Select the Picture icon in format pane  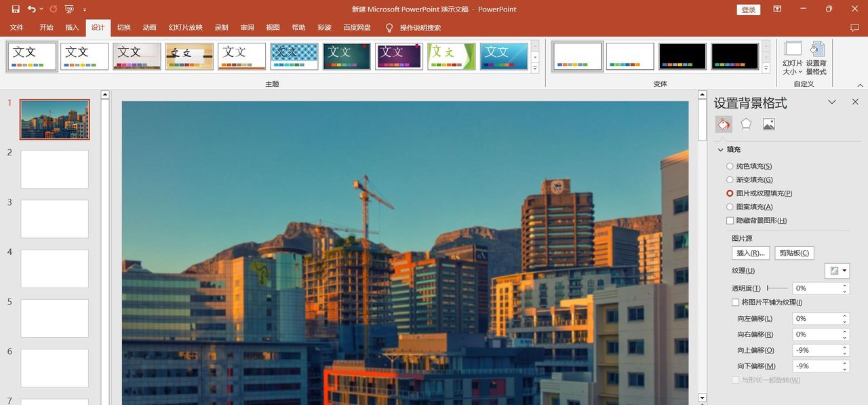point(768,124)
